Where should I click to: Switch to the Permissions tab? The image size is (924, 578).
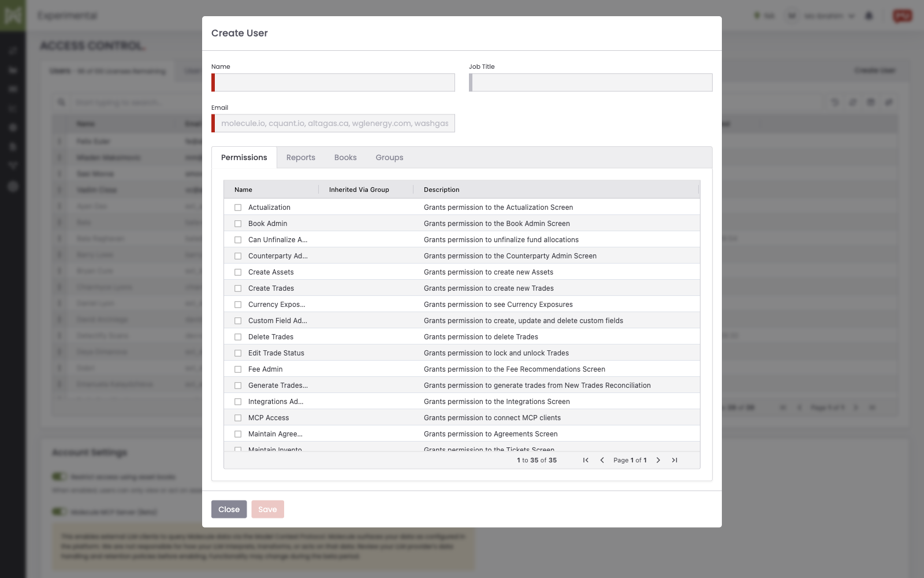244,157
